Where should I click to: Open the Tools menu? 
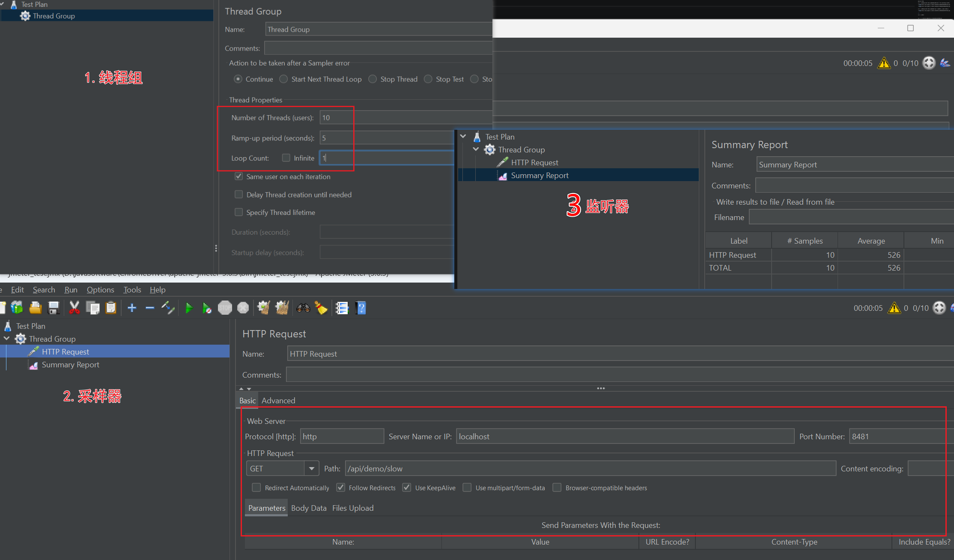pyautogui.click(x=132, y=290)
